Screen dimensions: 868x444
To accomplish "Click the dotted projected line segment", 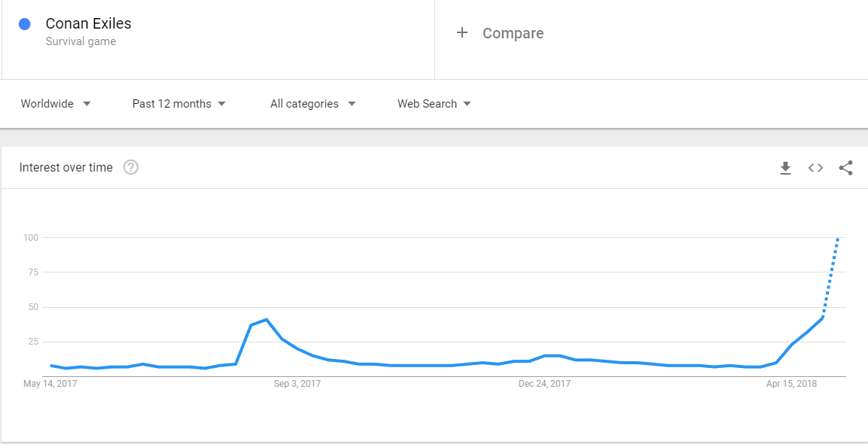I will click(x=831, y=277).
